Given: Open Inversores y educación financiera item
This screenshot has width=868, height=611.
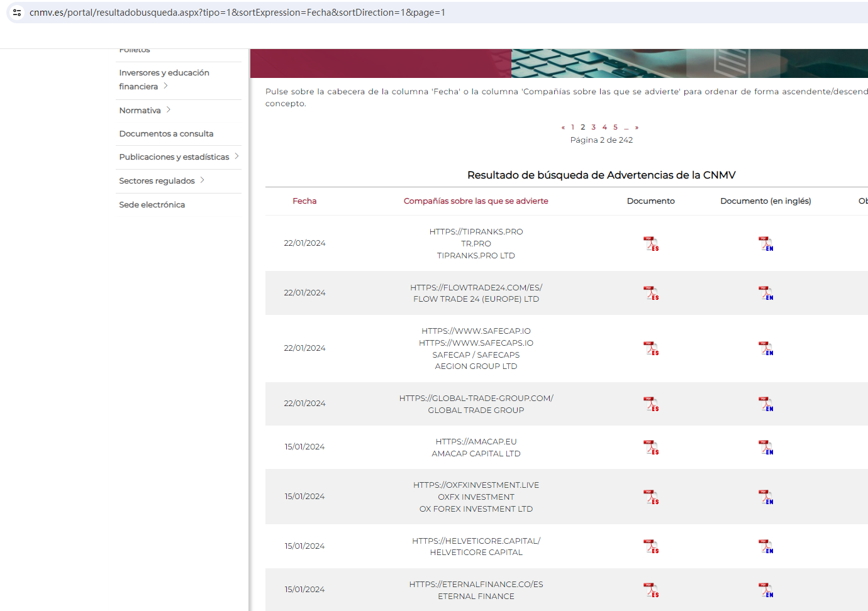Looking at the screenshot, I should pyautogui.click(x=164, y=80).
